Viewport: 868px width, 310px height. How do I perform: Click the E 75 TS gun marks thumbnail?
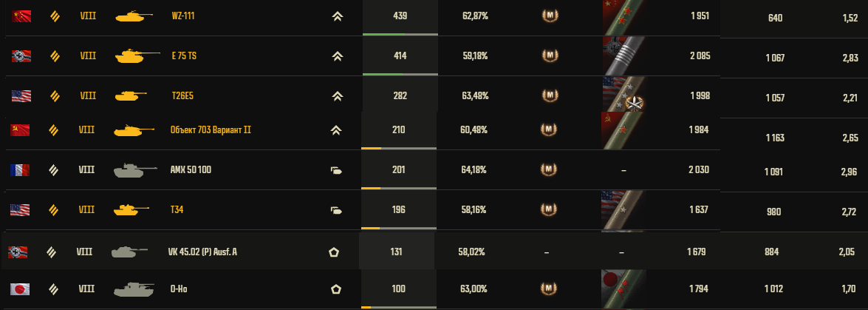click(623, 55)
